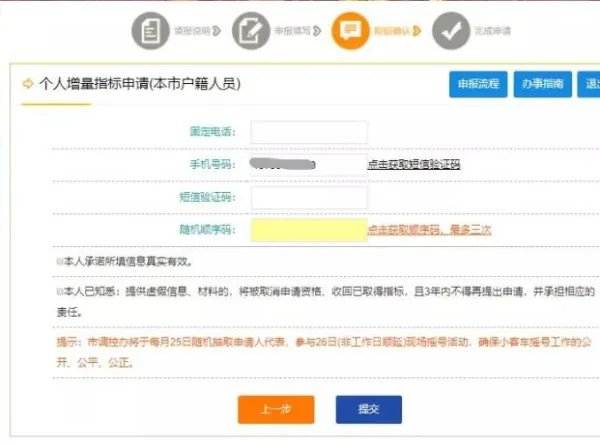Click the orange chevron after 短信确认 label
The height and width of the screenshot is (444, 600).
click(417, 31)
